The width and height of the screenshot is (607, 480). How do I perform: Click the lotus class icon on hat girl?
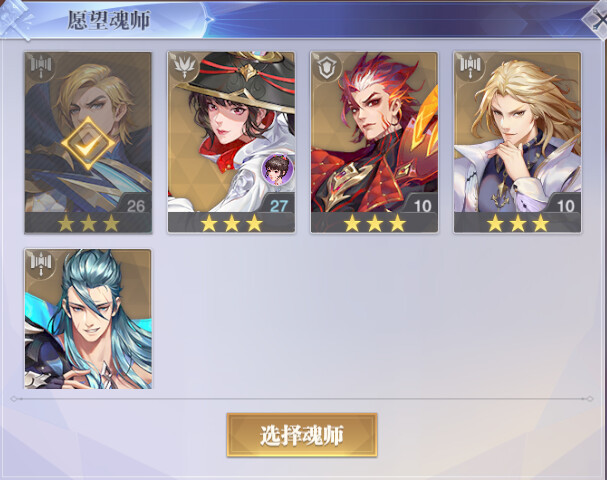183,67
